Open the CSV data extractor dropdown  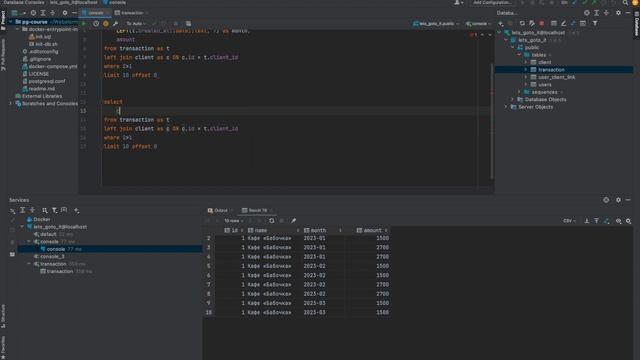tap(569, 221)
